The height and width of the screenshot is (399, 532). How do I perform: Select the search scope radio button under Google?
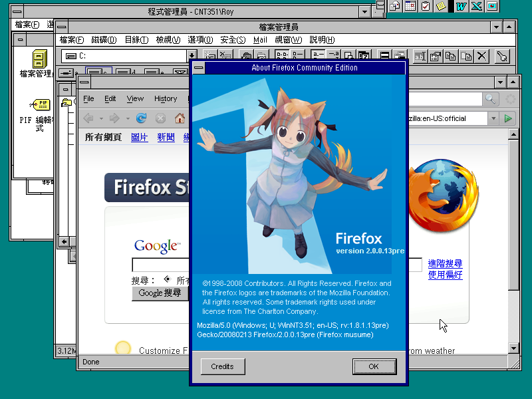point(166,280)
